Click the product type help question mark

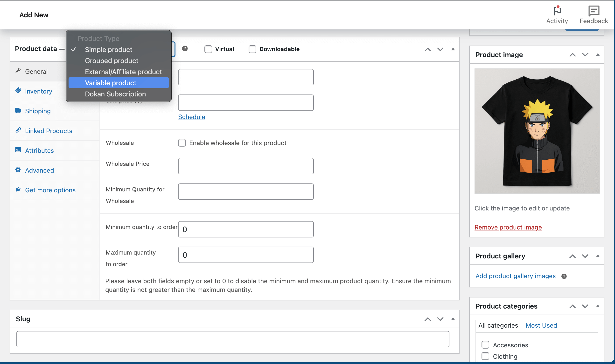185,48
